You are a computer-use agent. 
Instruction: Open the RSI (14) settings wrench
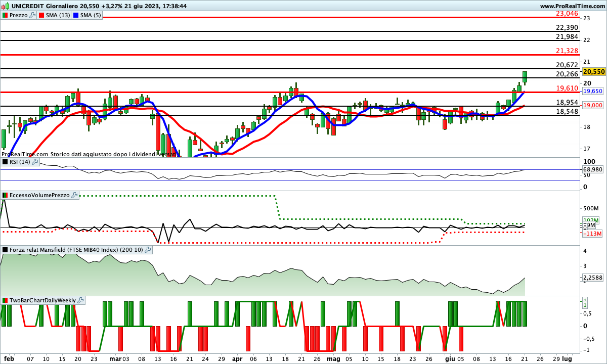pyautogui.click(x=35, y=162)
